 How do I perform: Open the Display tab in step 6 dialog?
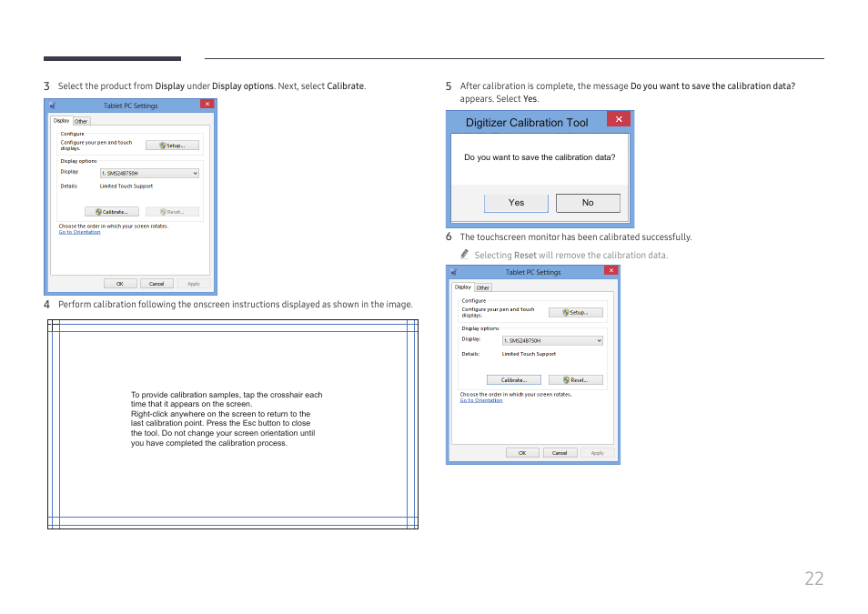click(x=463, y=287)
